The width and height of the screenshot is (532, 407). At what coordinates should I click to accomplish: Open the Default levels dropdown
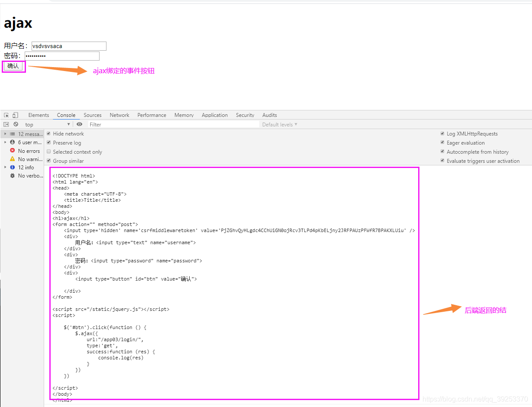(x=280, y=125)
